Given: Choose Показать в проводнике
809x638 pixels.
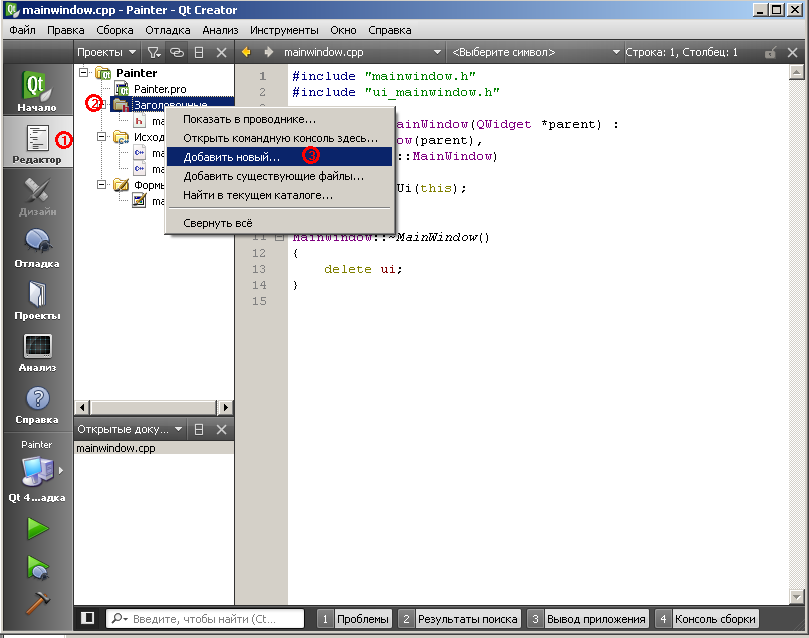Looking at the screenshot, I should point(279,119).
